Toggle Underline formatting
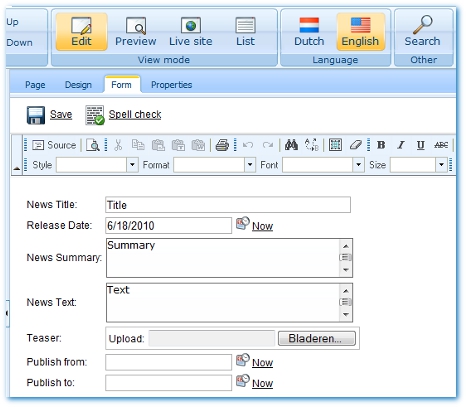Screen dimensions: 466x407 (421, 145)
